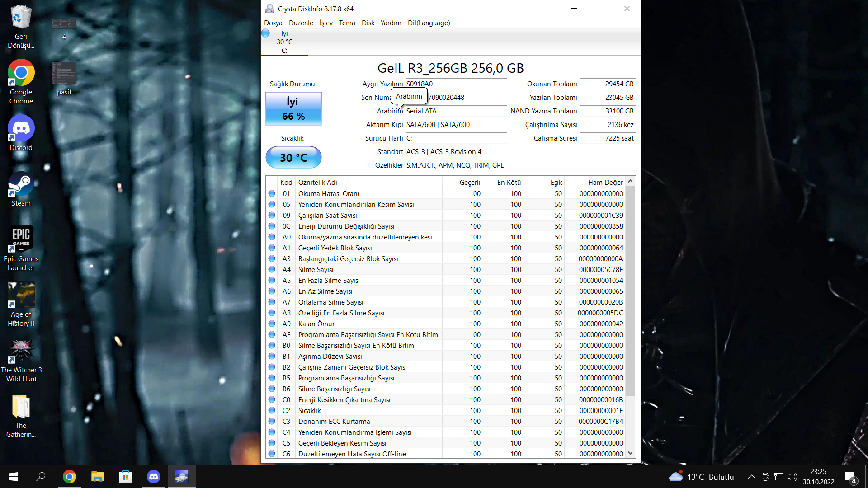Click the 2136 kez power-on count value
The image size is (868, 488).
(607, 125)
